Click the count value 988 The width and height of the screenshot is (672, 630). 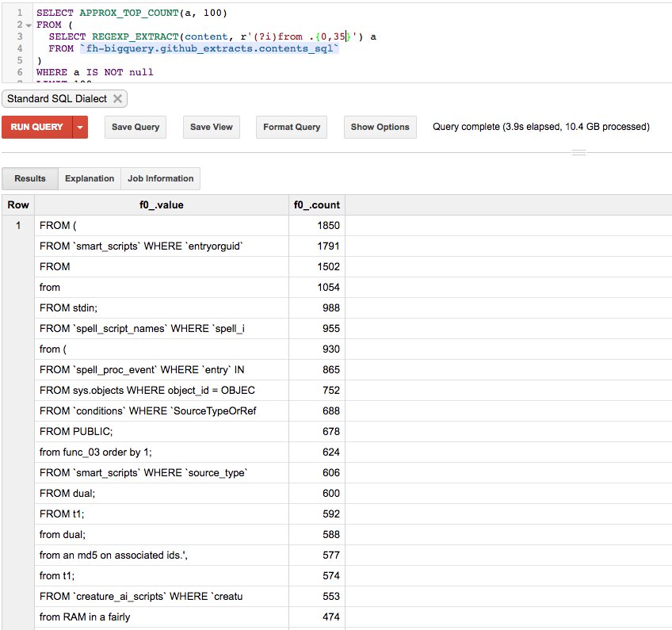[331, 307]
